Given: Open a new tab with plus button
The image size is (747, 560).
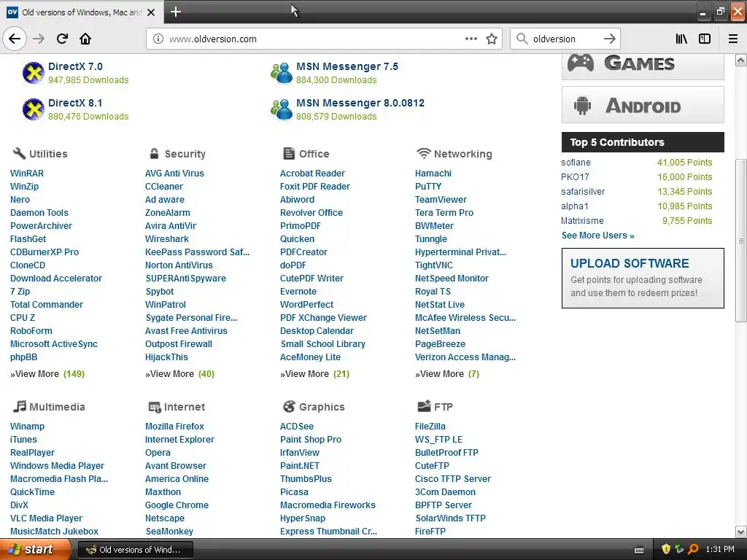Looking at the screenshot, I should [x=176, y=12].
